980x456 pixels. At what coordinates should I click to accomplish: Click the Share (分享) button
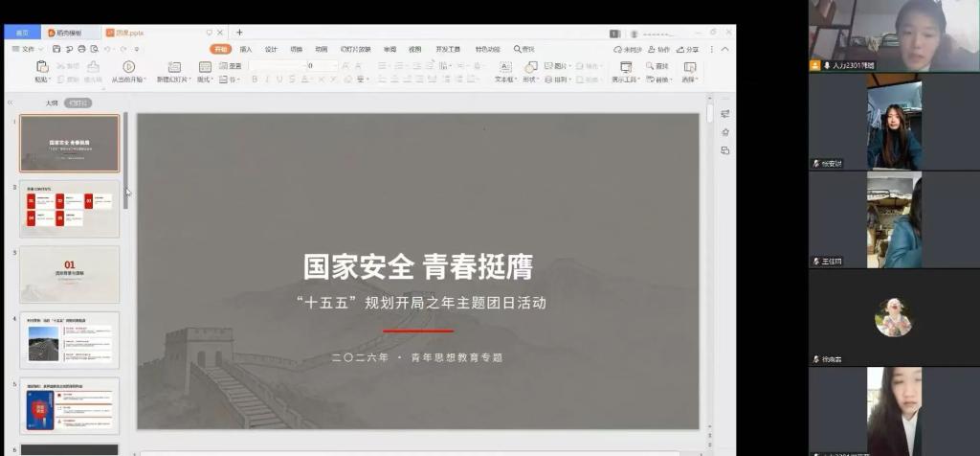[687, 49]
